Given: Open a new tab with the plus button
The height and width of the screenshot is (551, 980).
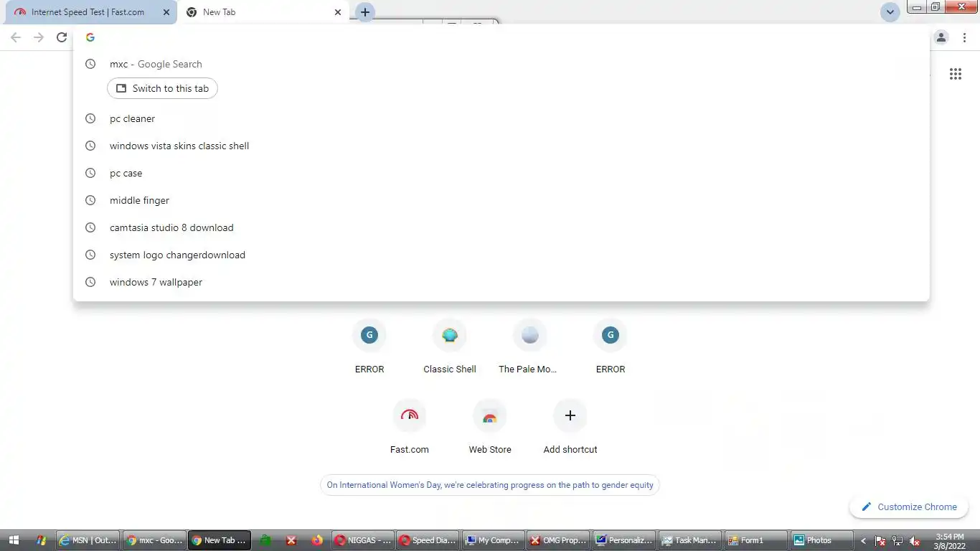Looking at the screenshot, I should (x=365, y=12).
